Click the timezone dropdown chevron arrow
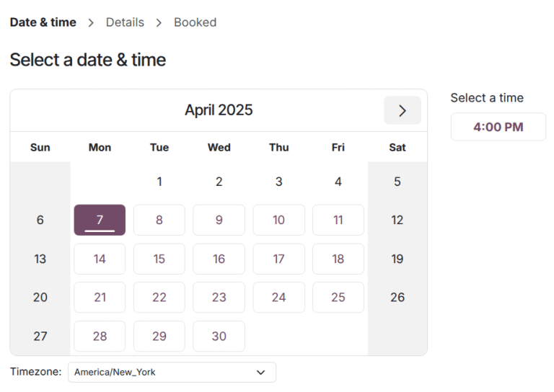The image size is (554, 392). [x=260, y=372]
